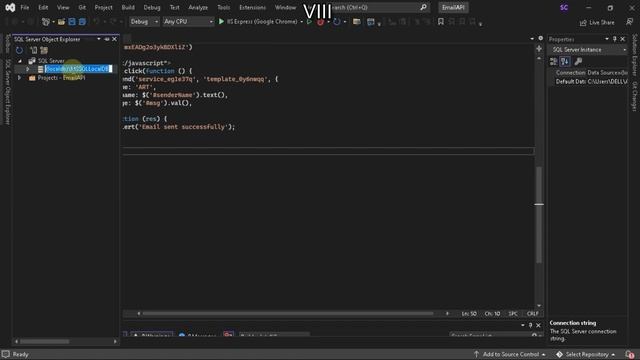Select the Projects - EmailAPI tree item
Viewport: 640px width, 360px height.
click(x=61, y=78)
